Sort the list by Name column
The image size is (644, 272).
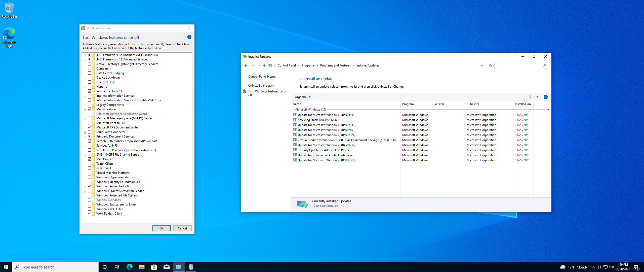click(346, 104)
